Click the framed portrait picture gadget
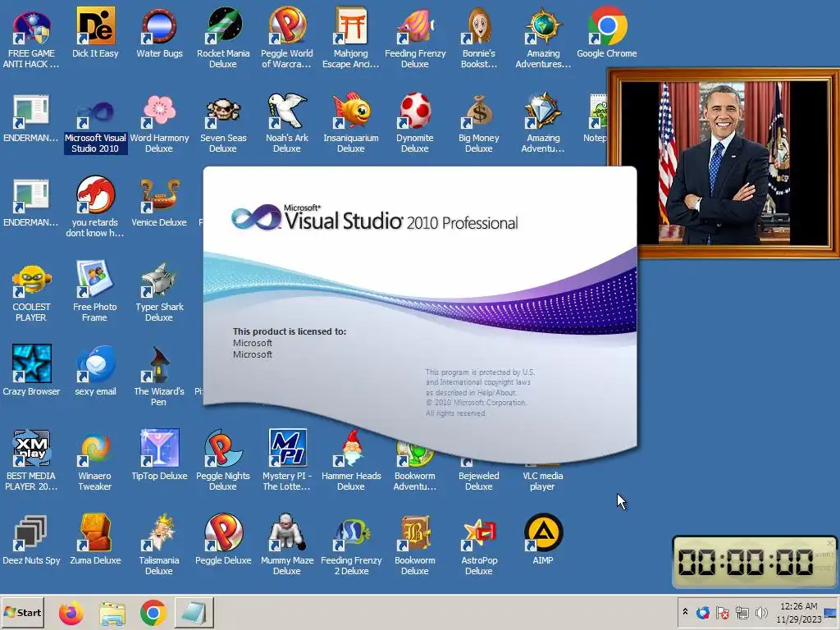Viewport: 840px width, 630px height. point(724,163)
